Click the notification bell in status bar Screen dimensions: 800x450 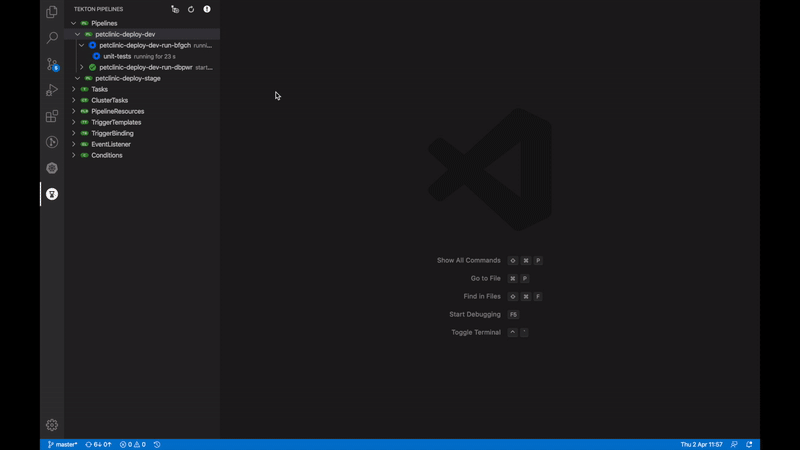coord(749,444)
